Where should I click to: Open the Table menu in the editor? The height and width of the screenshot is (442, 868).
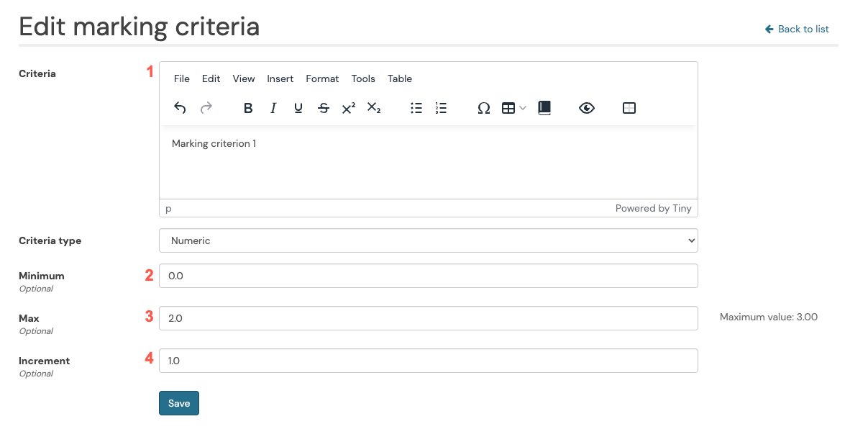tap(400, 78)
